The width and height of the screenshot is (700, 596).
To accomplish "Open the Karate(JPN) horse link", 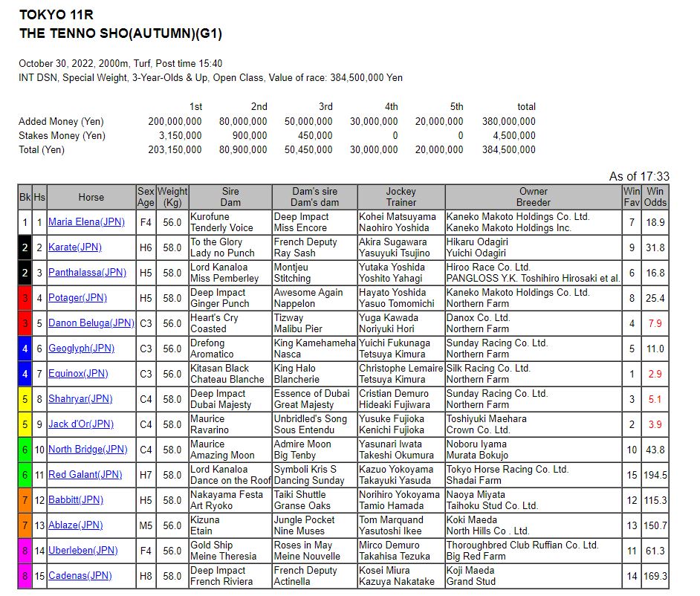I will [75, 247].
